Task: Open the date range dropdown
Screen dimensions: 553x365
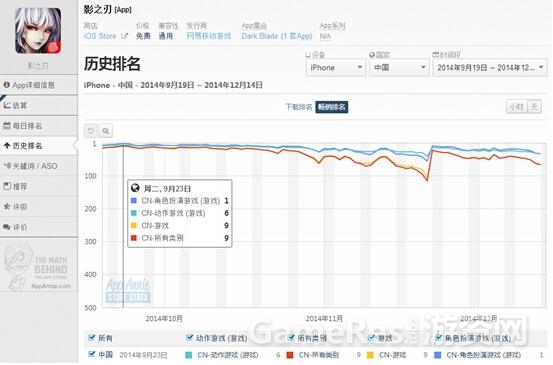Action: point(490,67)
